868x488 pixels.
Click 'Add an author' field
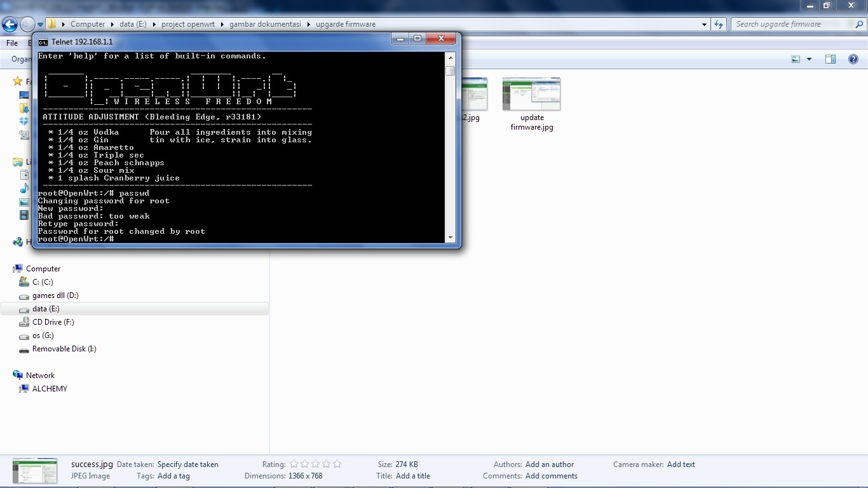point(550,464)
